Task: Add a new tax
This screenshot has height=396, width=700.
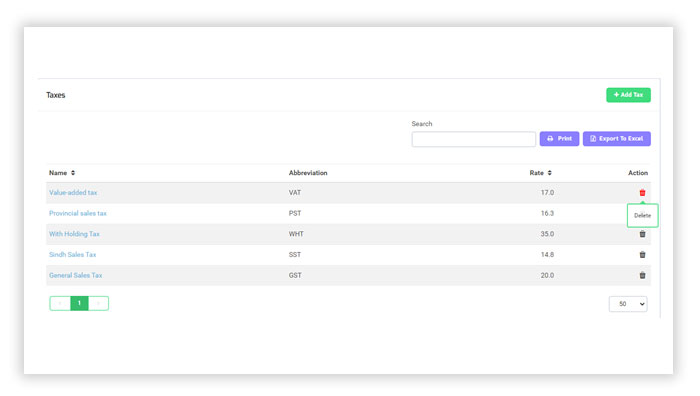Action: 628,95
